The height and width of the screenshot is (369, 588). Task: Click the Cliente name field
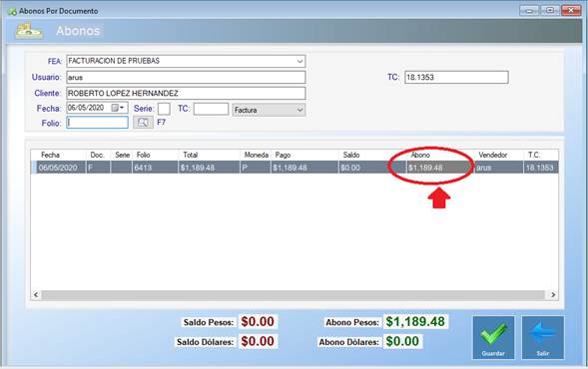tap(186, 94)
